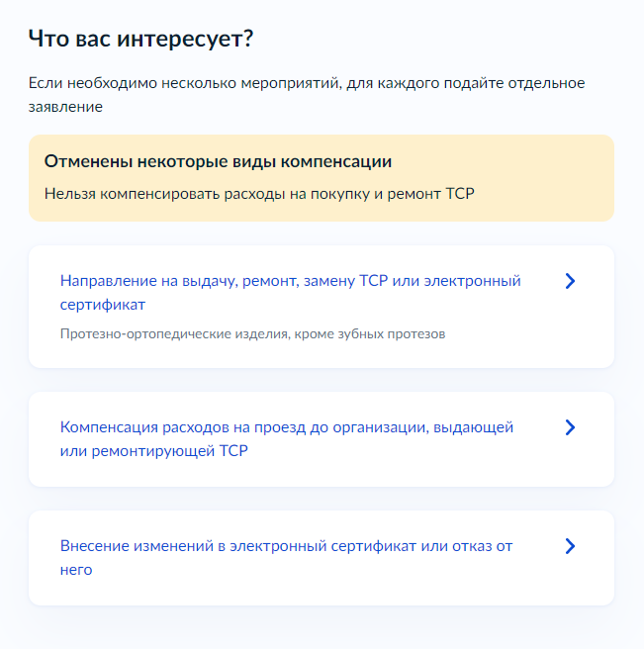Open 'Компенсация расходов на проезд до организации' link

tap(243, 427)
